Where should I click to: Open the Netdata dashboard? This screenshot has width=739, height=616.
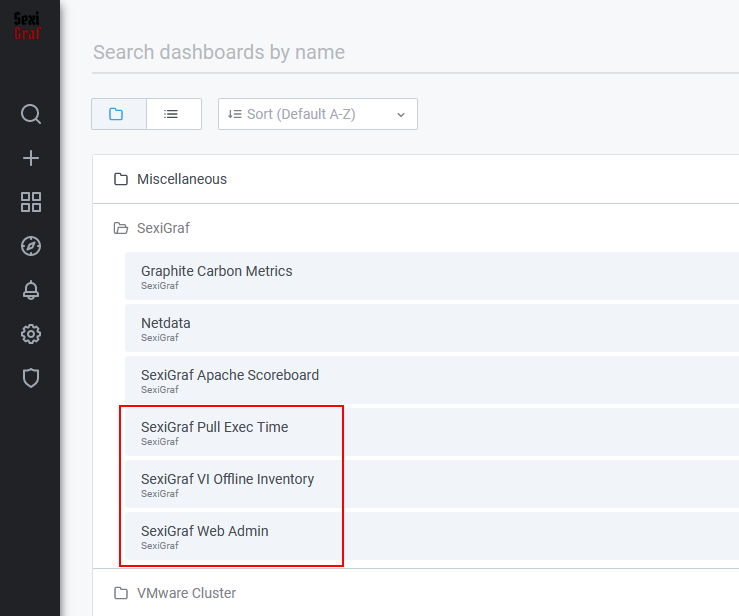pyautogui.click(x=432, y=328)
